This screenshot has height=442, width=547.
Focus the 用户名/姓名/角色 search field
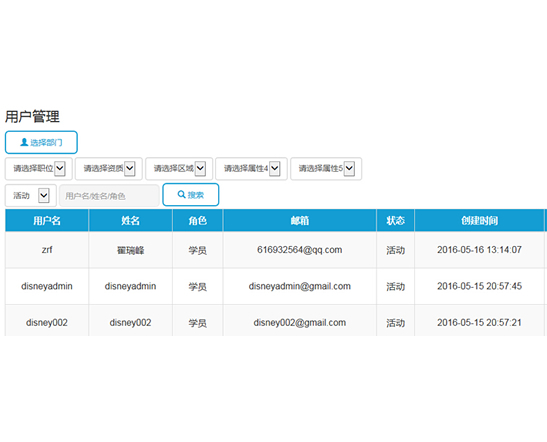110,196
